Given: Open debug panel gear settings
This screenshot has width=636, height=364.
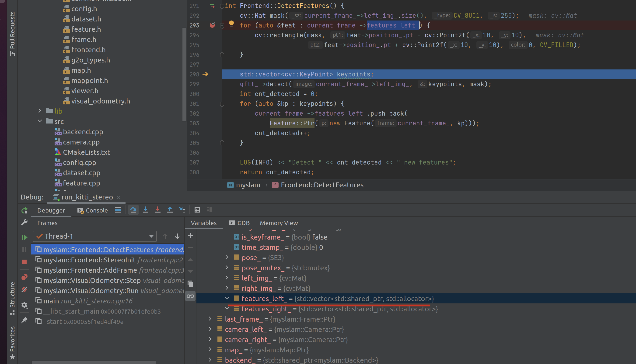Looking at the screenshot, I should click(x=24, y=305).
